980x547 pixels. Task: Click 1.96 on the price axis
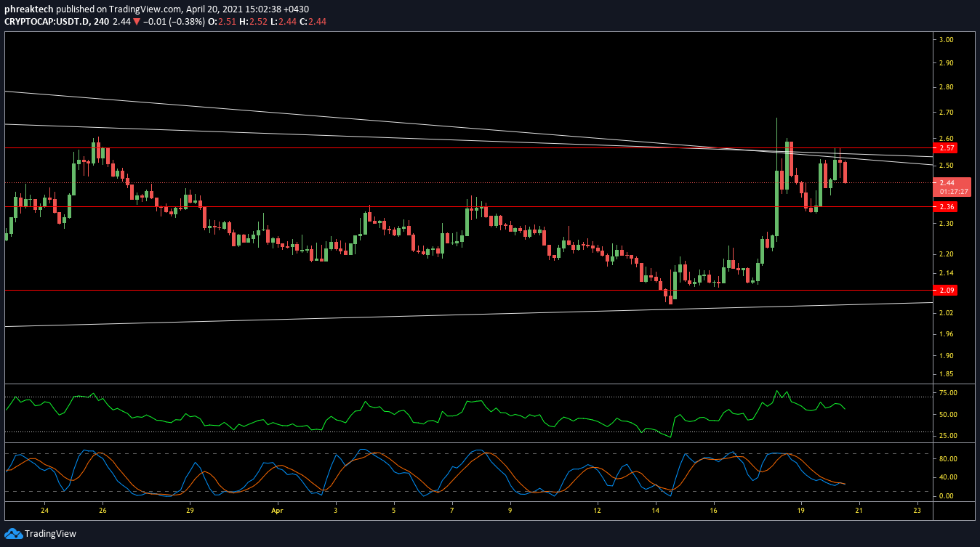tap(947, 334)
